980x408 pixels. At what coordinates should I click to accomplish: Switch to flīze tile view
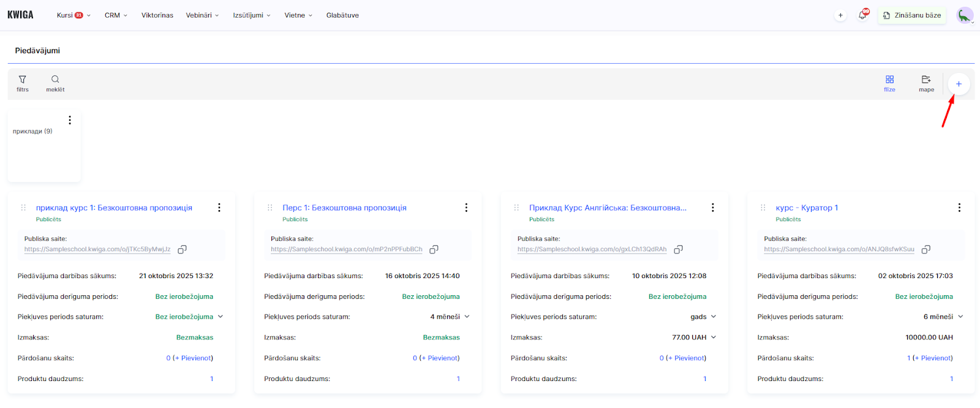click(889, 83)
